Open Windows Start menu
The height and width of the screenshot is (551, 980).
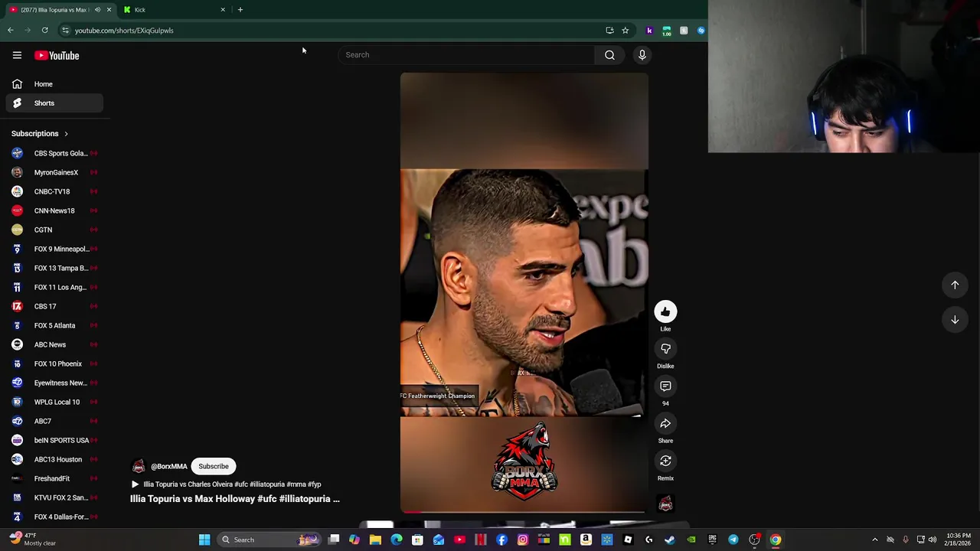[x=204, y=540]
